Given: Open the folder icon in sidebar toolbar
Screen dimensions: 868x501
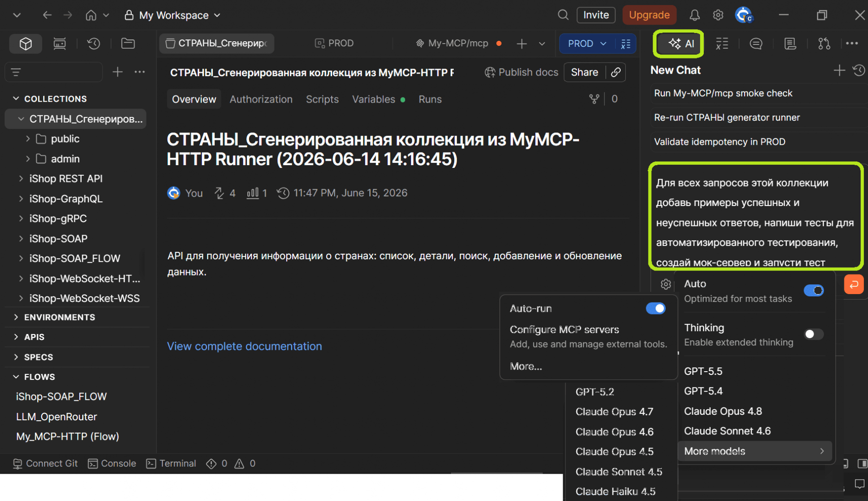Looking at the screenshot, I should pos(128,44).
